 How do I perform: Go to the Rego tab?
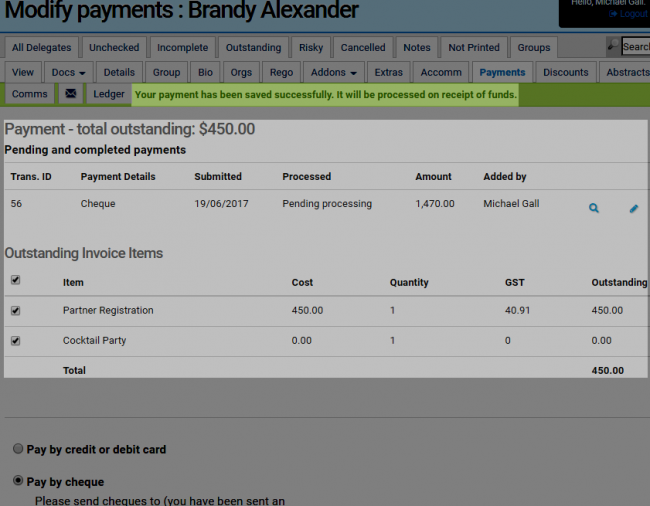(x=281, y=73)
